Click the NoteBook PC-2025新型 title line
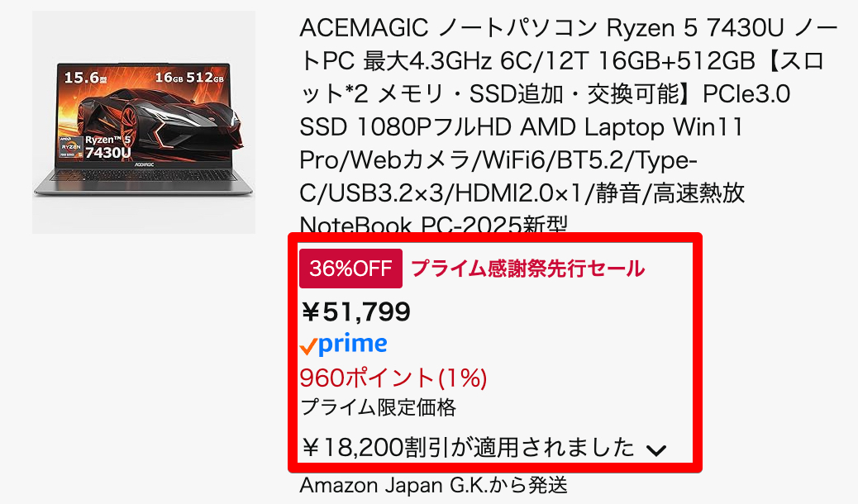Screen dimensions: 858x504 (433, 225)
